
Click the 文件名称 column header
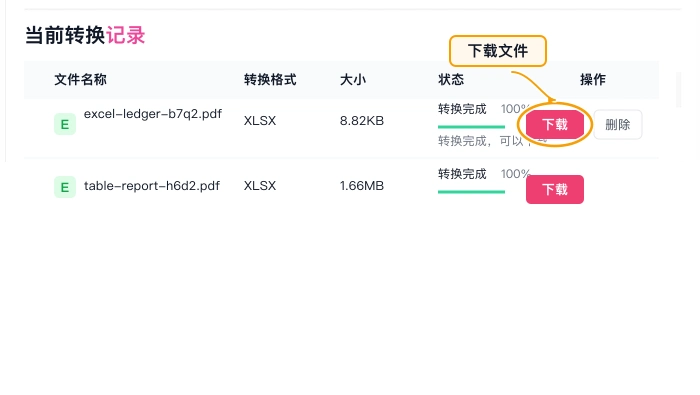coord(80,80)
